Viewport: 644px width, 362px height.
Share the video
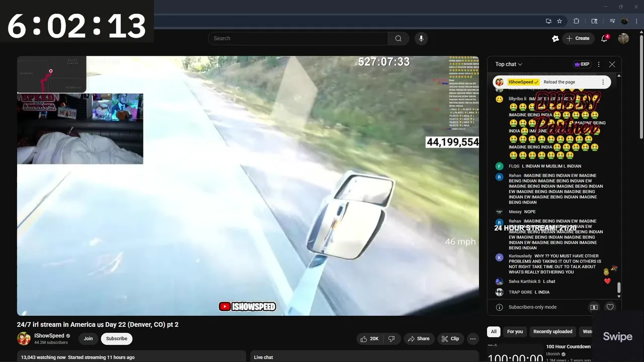pos(418,339)
